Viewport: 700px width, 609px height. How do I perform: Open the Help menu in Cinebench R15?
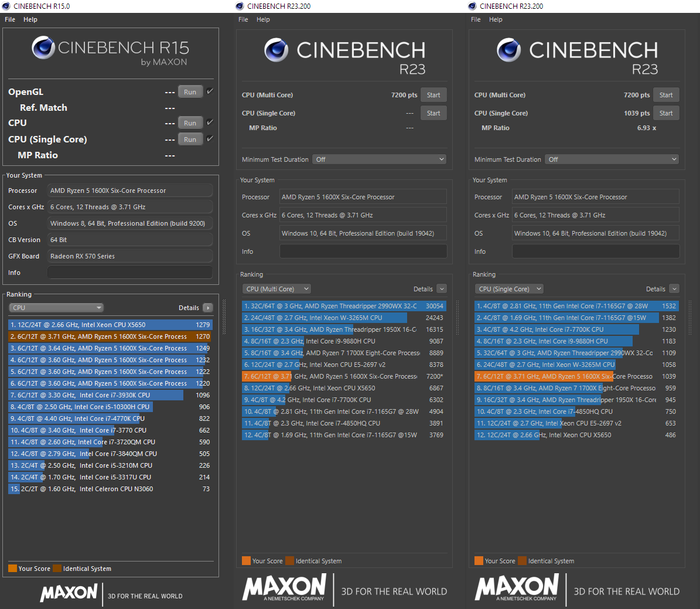click(30, 20)
